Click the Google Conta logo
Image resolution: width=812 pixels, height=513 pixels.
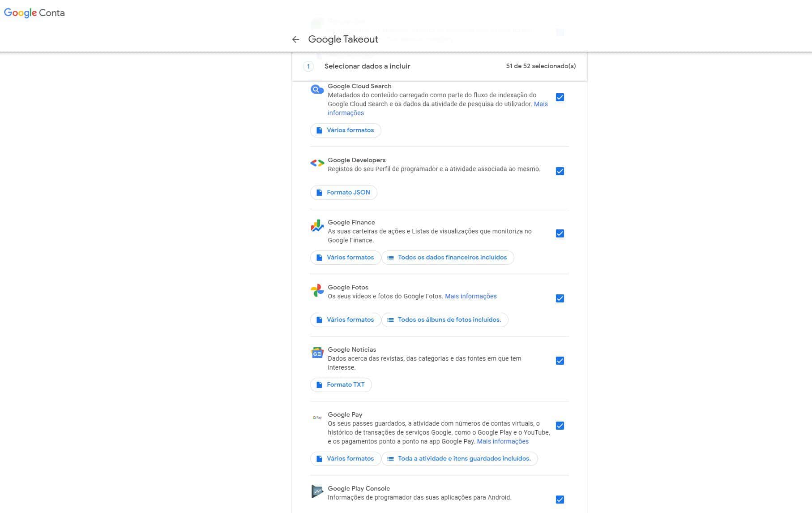[x=34, y=13]
